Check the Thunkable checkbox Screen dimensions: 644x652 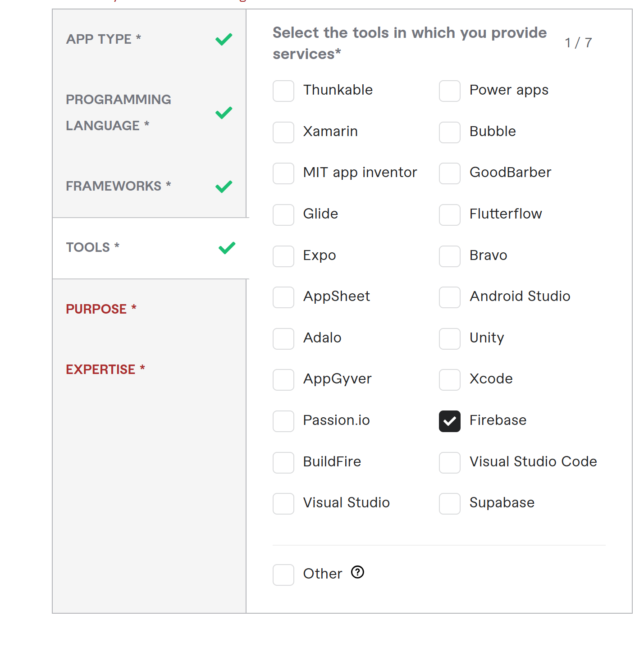point(283,91)
